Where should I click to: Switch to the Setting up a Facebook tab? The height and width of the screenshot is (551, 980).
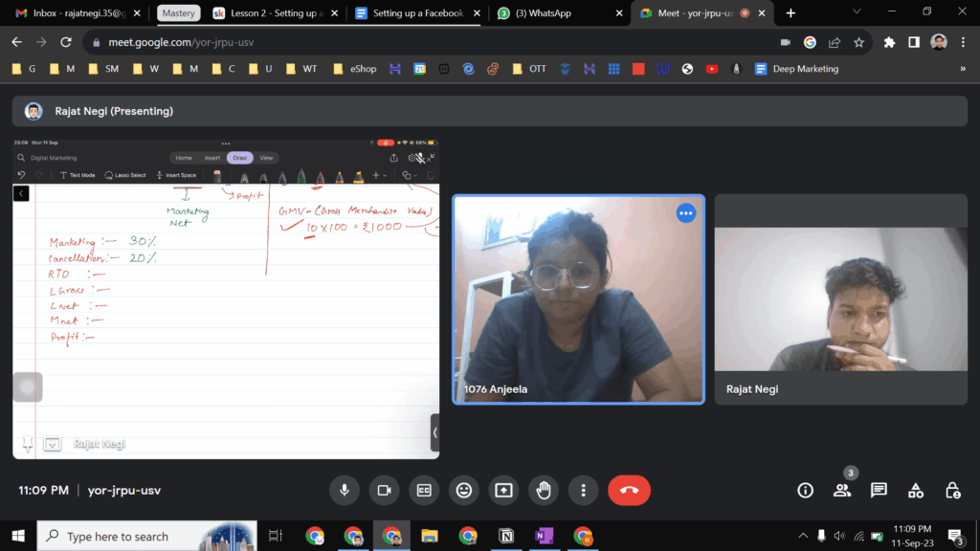(416, 13)
